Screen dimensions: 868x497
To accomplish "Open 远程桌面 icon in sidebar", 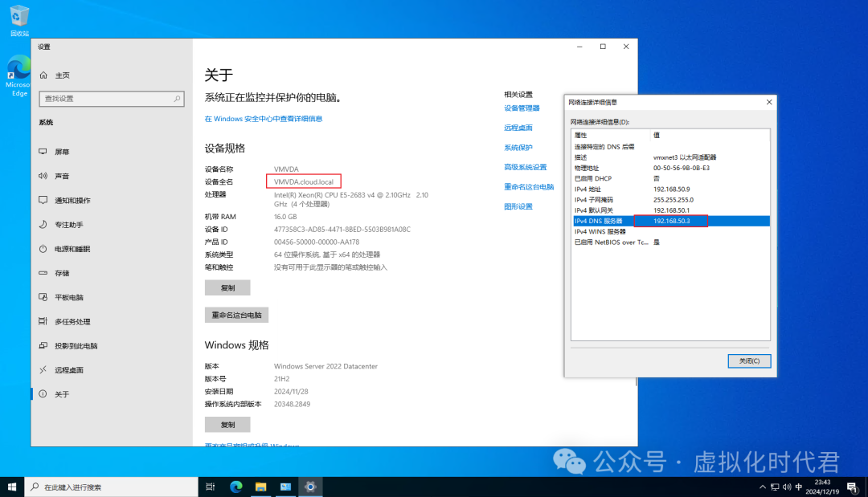I will pyautogui.click(x=43, y=370).
